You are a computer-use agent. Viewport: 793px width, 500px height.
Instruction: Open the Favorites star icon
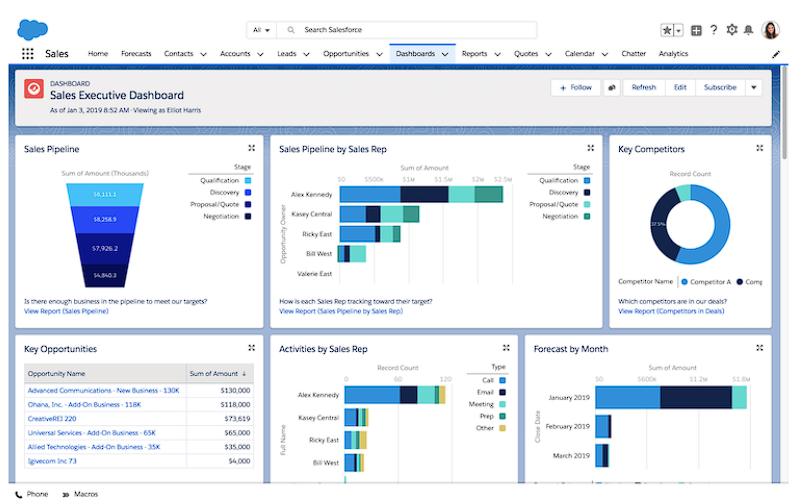(x=667, y=30)
